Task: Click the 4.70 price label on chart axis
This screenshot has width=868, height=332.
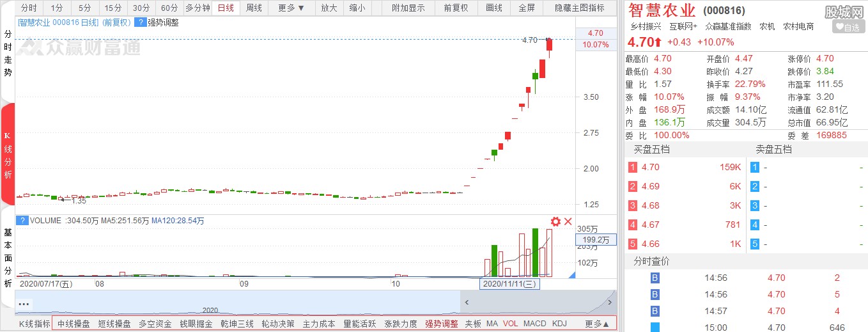Action: coord(596,33)
